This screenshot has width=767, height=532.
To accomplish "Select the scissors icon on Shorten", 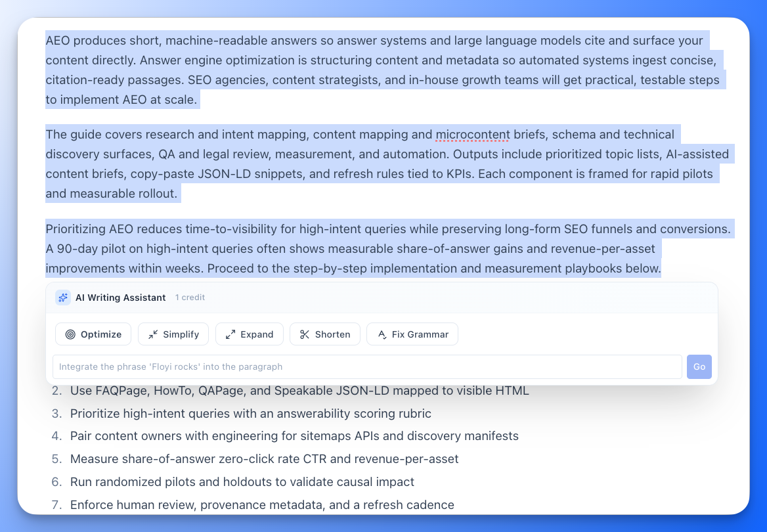I will coord(305,334).
